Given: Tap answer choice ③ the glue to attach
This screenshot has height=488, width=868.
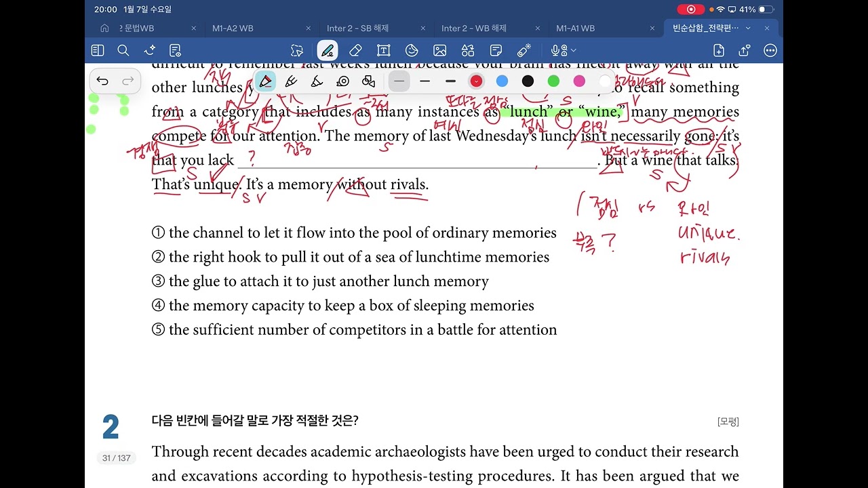Looking at the screenshot, I should pyautogui.click(x=320, y=281).
